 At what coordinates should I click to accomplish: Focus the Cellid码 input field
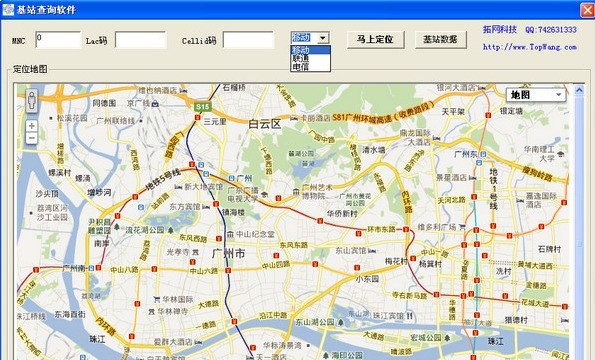[248, 40]
